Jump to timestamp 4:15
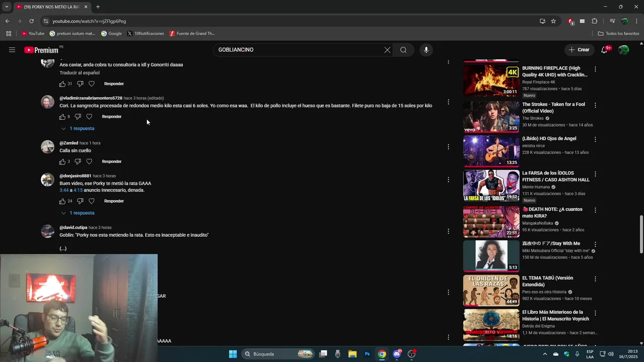The width and height of the screenshot is (644, 362). click(78, 191)
